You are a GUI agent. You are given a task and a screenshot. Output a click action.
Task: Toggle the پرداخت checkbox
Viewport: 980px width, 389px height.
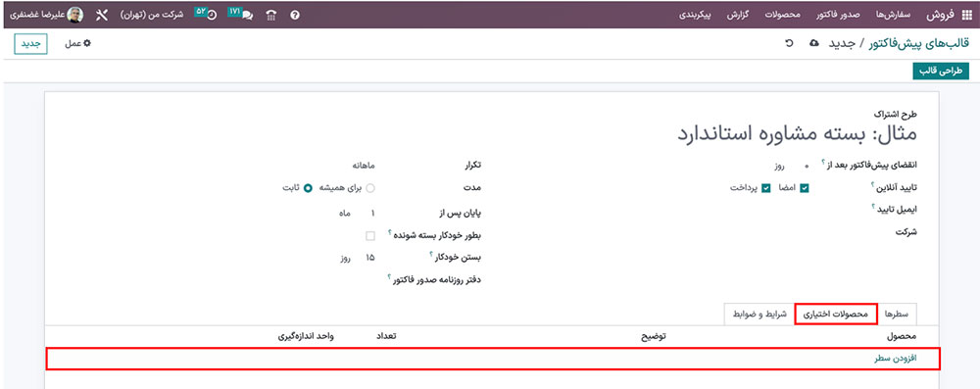765,187
